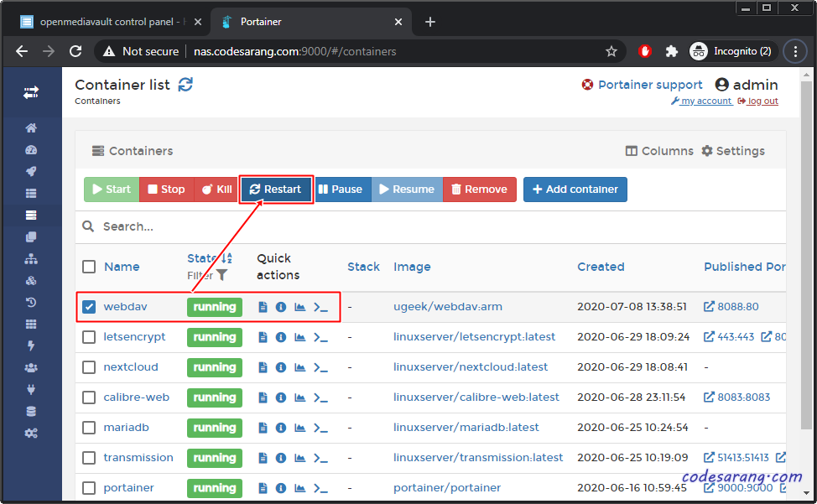The height and width of the screenshot is (504, 817).
Task: Click the Resume button
Action: click(x=407, y=190)
